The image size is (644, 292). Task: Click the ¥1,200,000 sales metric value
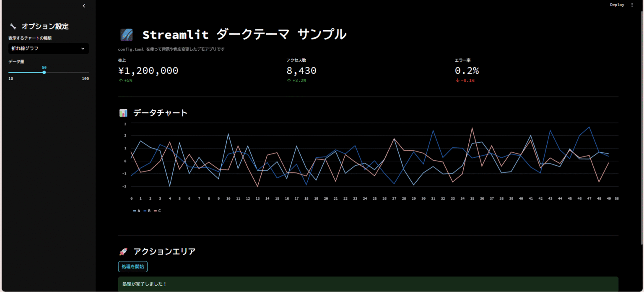148,71
